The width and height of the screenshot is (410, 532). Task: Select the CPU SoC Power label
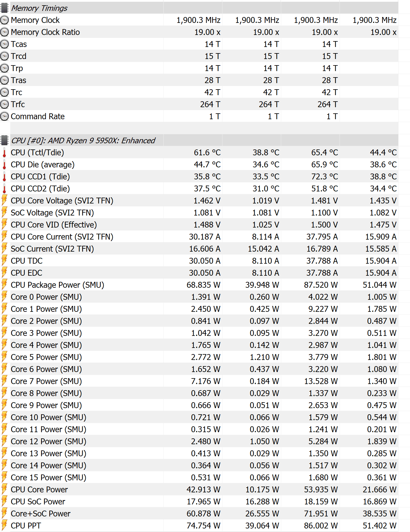pos(38,502)
